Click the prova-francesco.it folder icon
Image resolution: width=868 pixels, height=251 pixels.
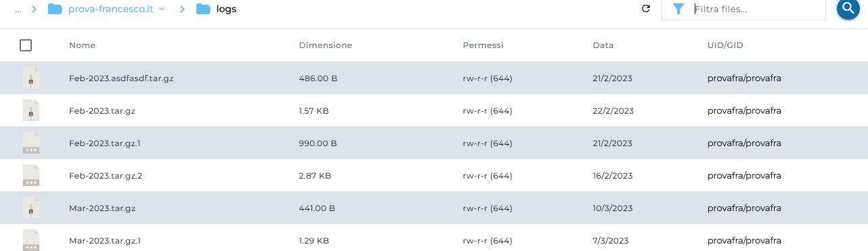(x=55, y=9)
